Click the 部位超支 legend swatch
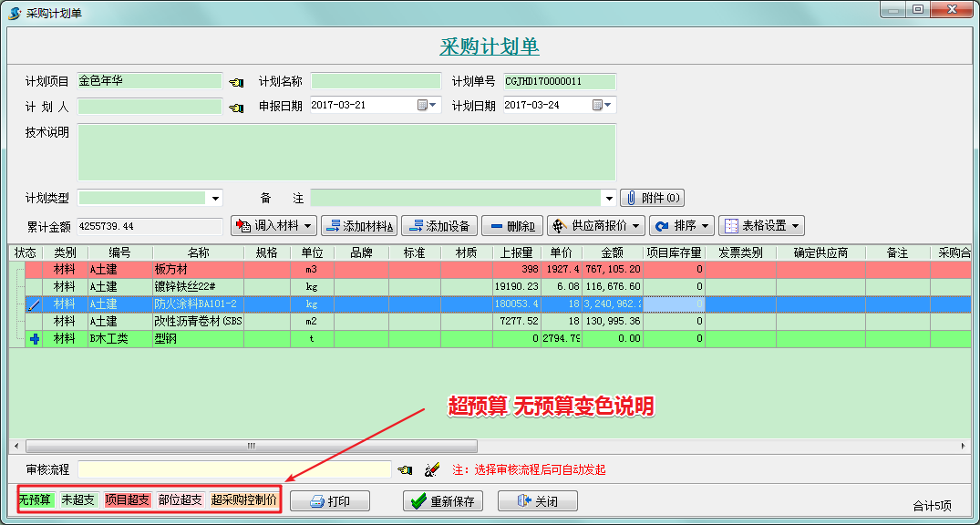980x525 pixels. click(x=180, y=500)
